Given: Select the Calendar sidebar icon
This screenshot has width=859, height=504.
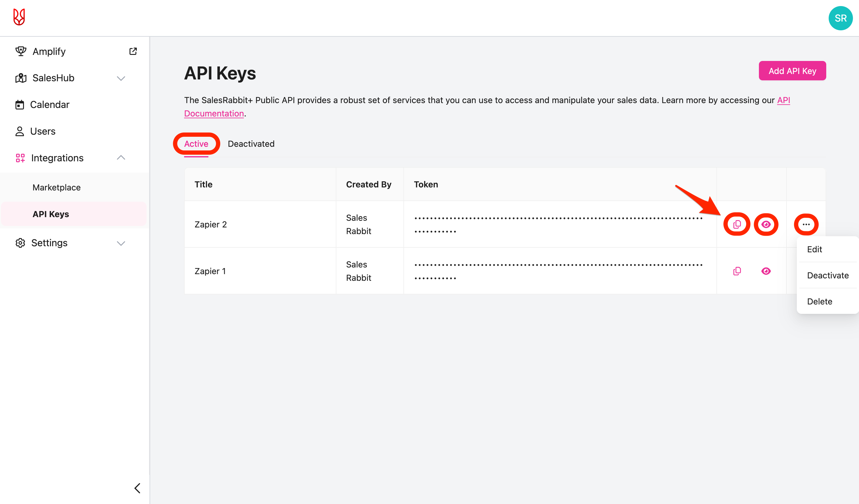Looking at the screenshot, I should (x=20, y=104).
